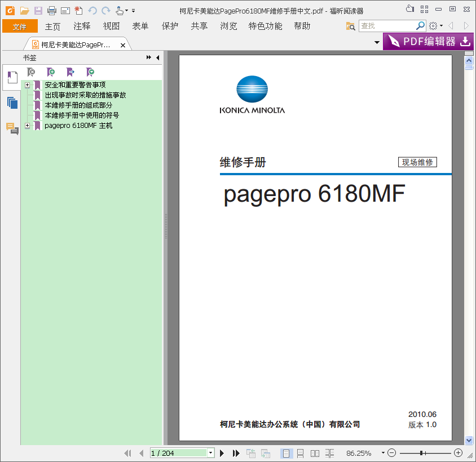Select the 柯尼卡美能达PagePr... document tab

[x=76, y=45]
